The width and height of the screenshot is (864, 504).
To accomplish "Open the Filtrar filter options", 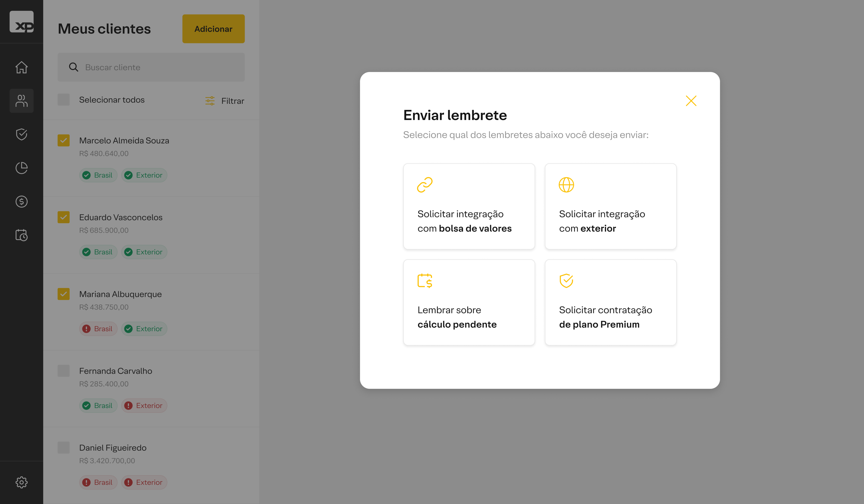I will click(225, 101).
